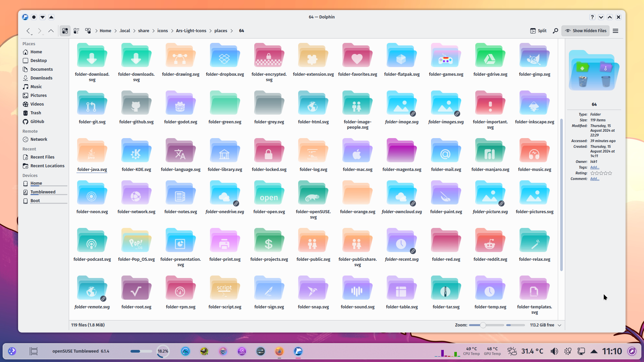
Task: Switch to Compact view mode
Action: tap(76, 31)
